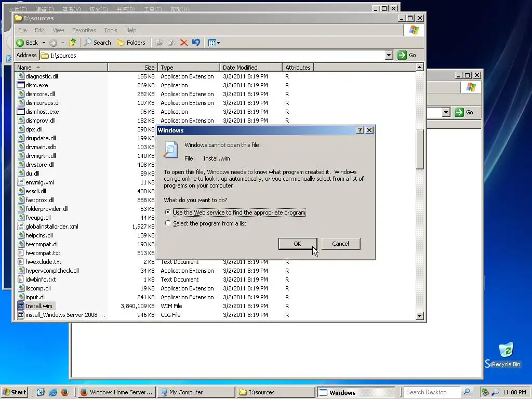Select the dism.exe application icon

point(21,85)
